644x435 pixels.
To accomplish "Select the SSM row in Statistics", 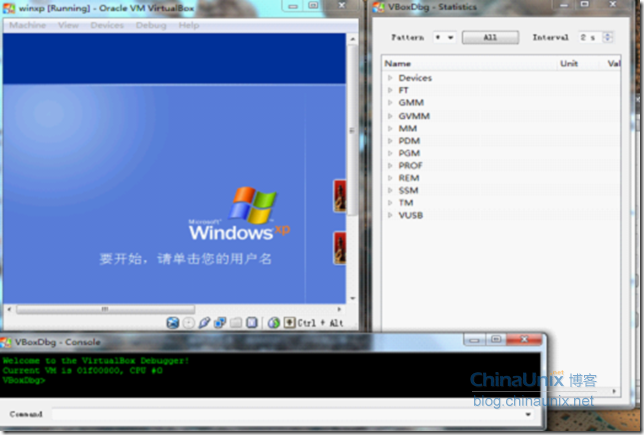I will click(501, 190).
